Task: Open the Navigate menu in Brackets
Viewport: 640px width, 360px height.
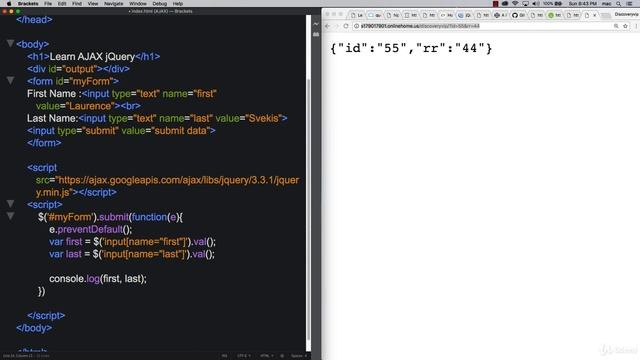Action: (113, 3)
